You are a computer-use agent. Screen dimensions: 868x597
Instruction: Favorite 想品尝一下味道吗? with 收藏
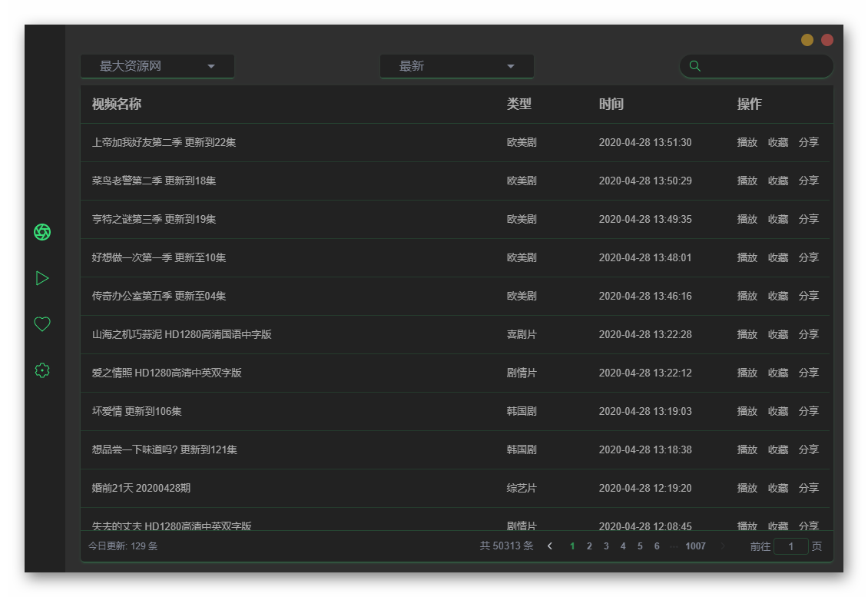click(x=778, y=449)
